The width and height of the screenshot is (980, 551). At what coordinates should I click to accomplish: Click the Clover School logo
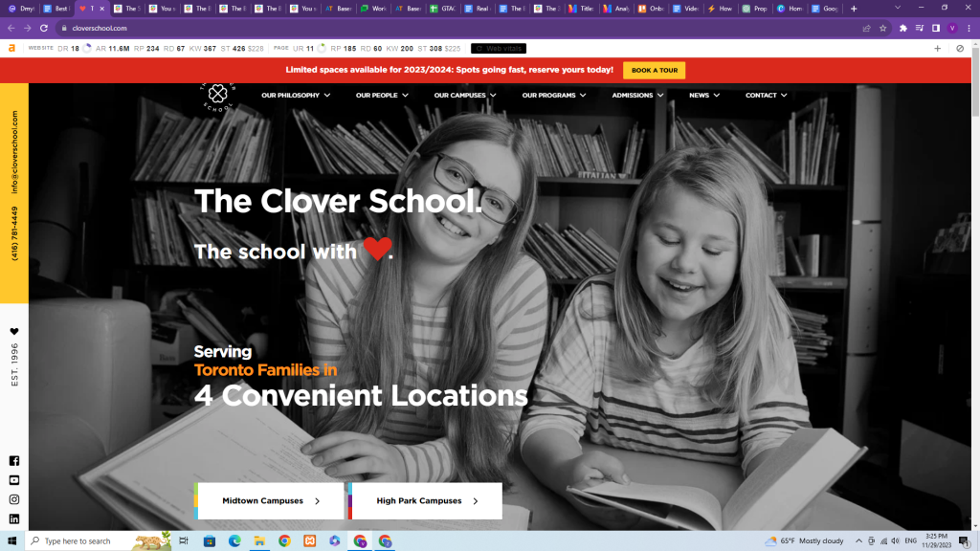point(217,96)
